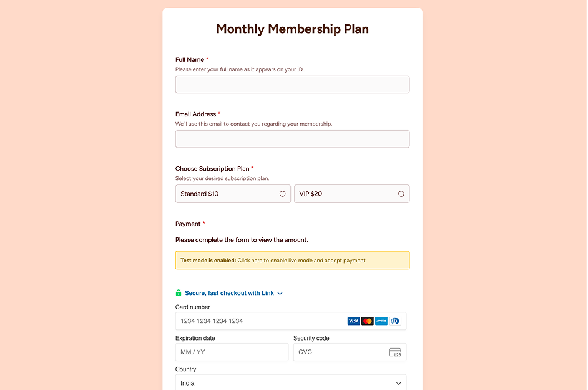Click the CVC card icon in Security code
The height and width of the screenshot is (390, 588).
[x=394, y=352]
